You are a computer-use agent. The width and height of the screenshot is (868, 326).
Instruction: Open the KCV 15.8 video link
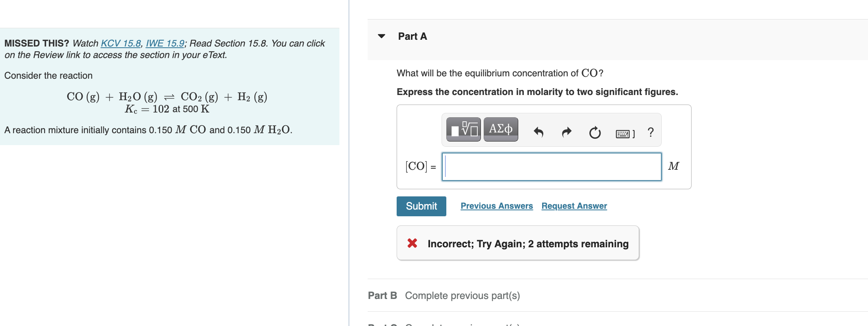tap(120, 43)
